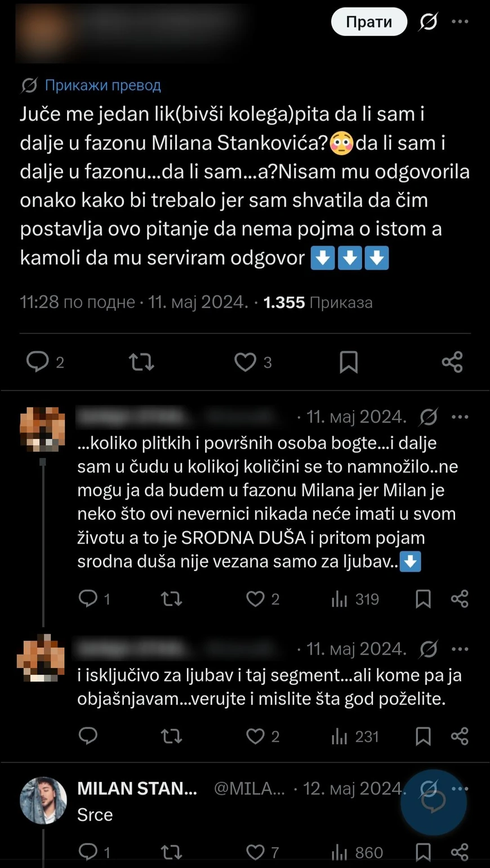Retweet the 231-views comment
Image resolution: width=490 pixels, height=868 pixels.
(171, 736)
